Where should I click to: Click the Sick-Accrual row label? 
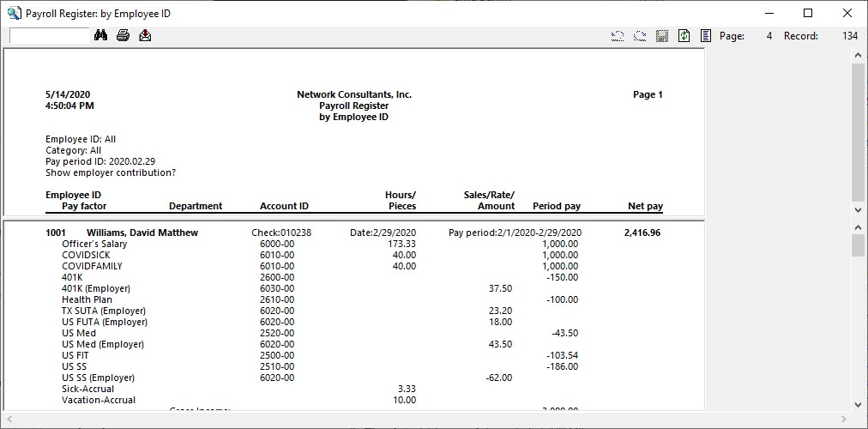88,389
